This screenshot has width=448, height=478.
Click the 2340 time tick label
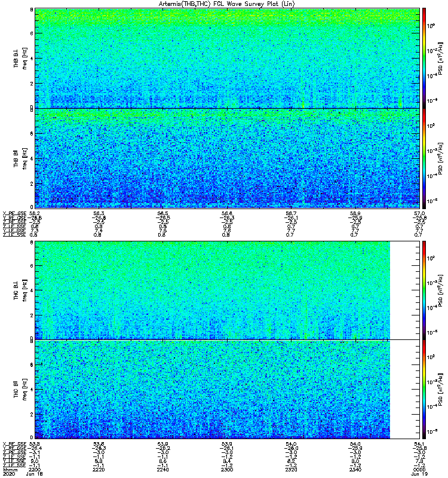click(x=355, y=470)
